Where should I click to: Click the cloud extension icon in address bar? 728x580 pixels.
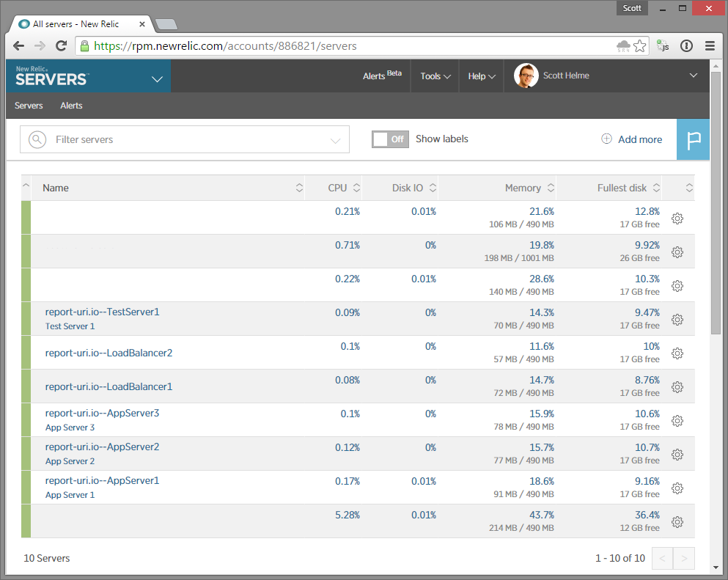pyautogui.click(x=623, y=46)
